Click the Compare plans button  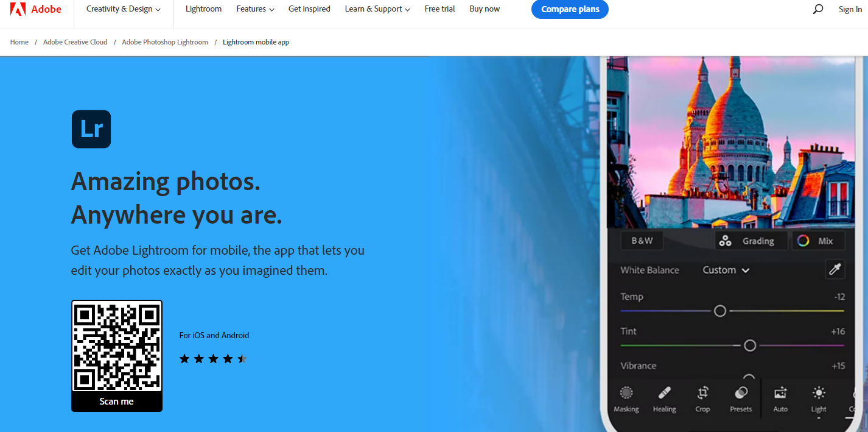[570, 9]
